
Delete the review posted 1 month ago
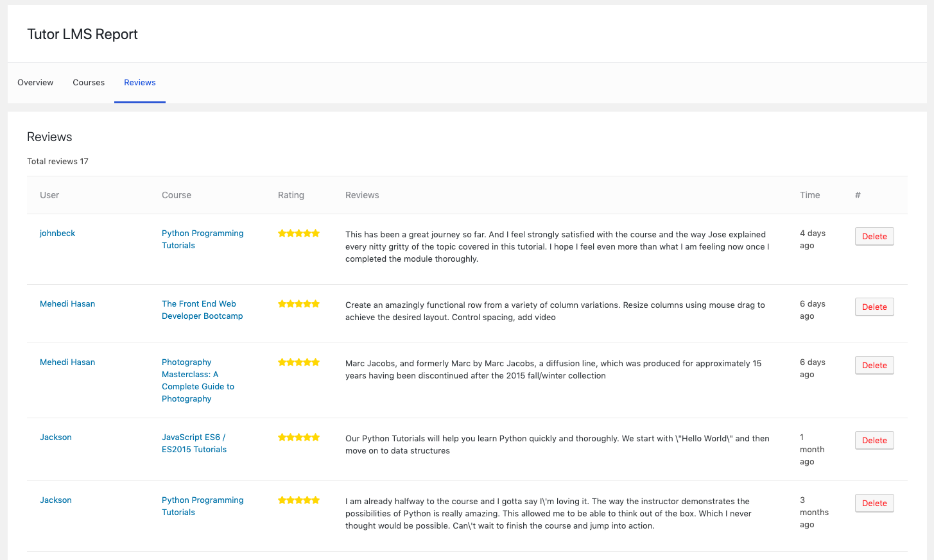874,440
